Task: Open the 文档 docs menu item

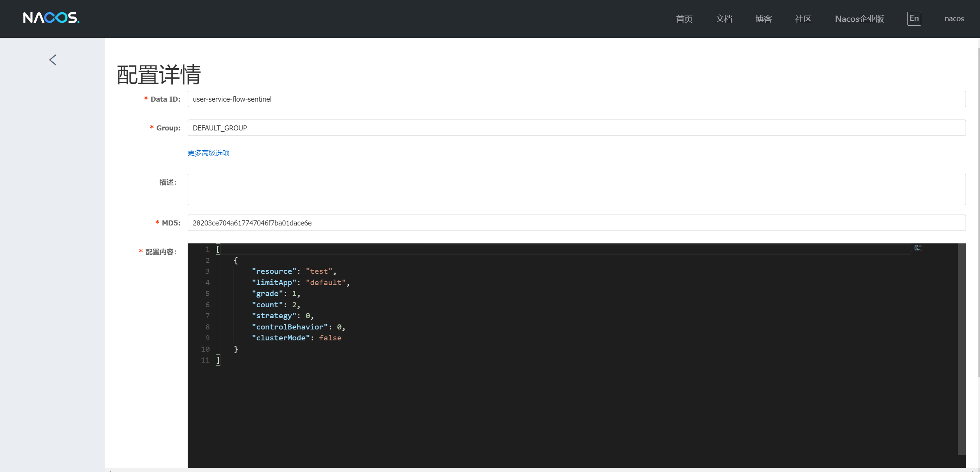Action: pos(724,19)
